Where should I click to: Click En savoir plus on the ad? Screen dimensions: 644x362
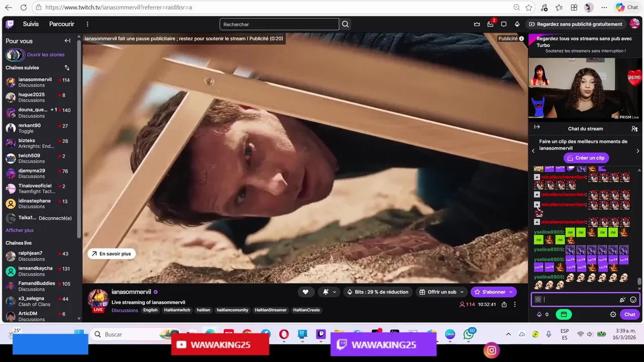pos(111,254)
